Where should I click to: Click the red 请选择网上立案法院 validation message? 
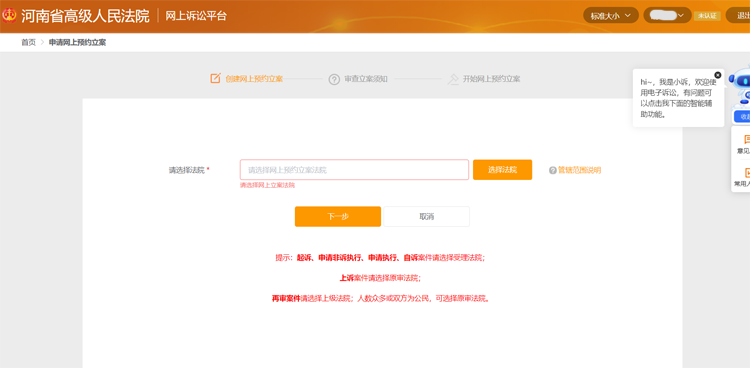pyautogui.click(x=267, y=185)
